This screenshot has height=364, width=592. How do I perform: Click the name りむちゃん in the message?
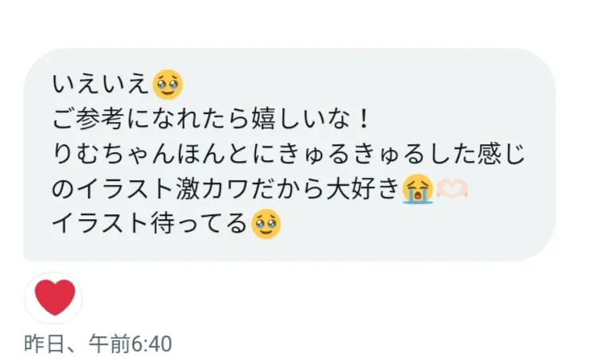(x=115, y=154)
